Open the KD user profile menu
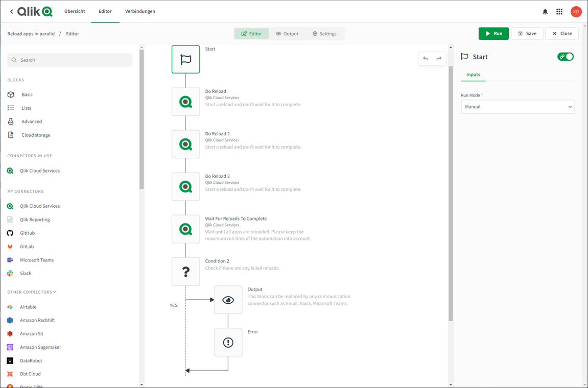588x388 pixels. (x=576, y=12)
